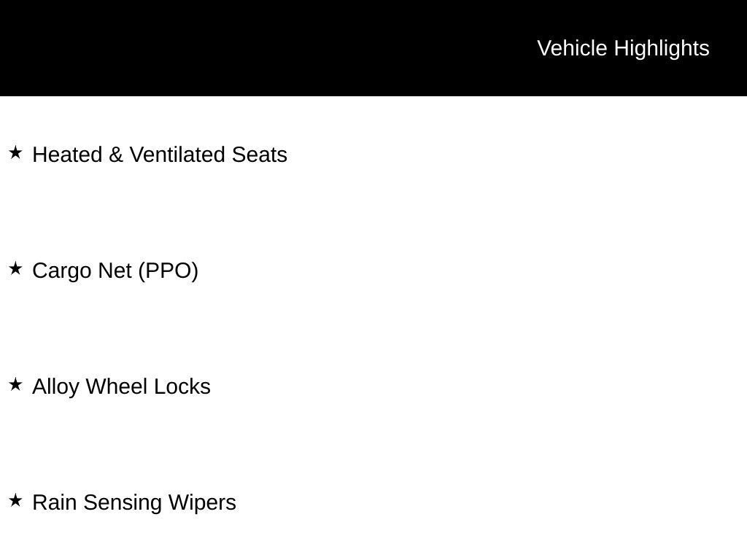Click the "(PPO)" text after Cargo Net
This screenshot has width=747, height=560.
(168, 271)
